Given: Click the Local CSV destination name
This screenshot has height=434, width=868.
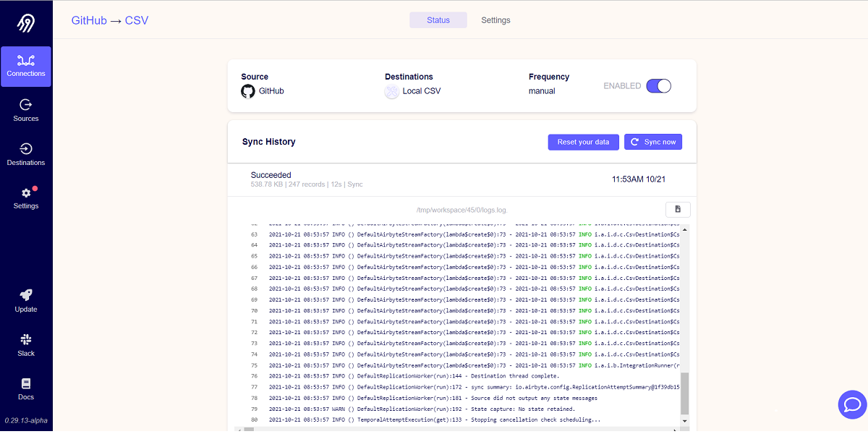Looking at the screenshot, I should coord(422,91).
